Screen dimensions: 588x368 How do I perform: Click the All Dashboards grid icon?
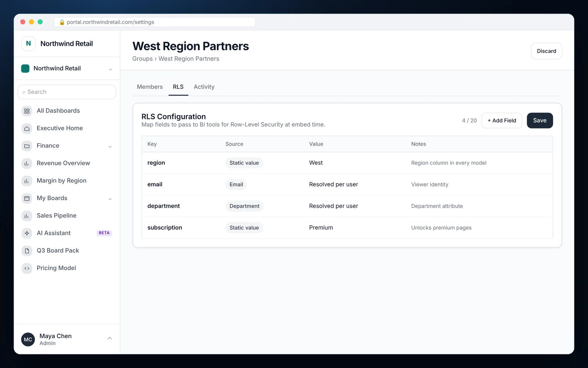(x=27, y=111)
